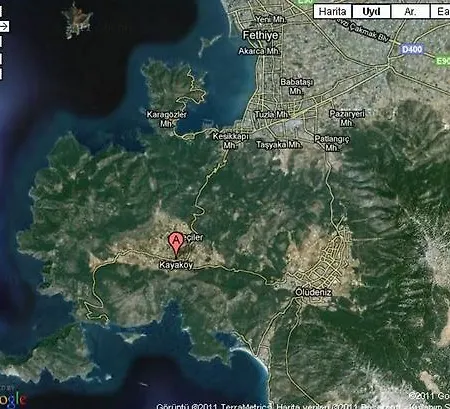Select the Karagözler Mh. label

[x=167, y=119]
